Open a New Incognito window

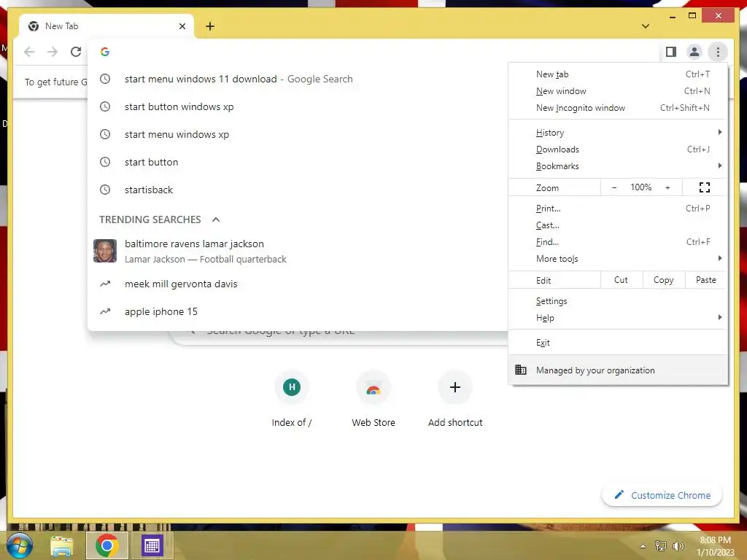coord(618,108)
